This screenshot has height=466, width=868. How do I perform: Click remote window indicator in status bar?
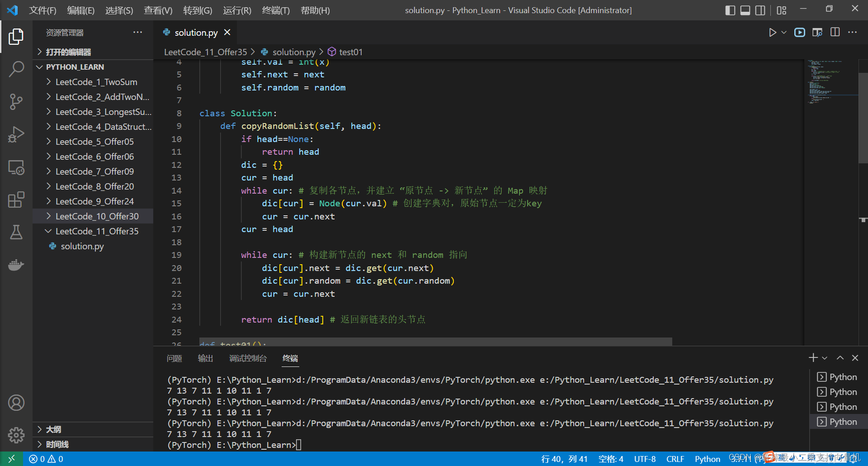coord(12,459)
